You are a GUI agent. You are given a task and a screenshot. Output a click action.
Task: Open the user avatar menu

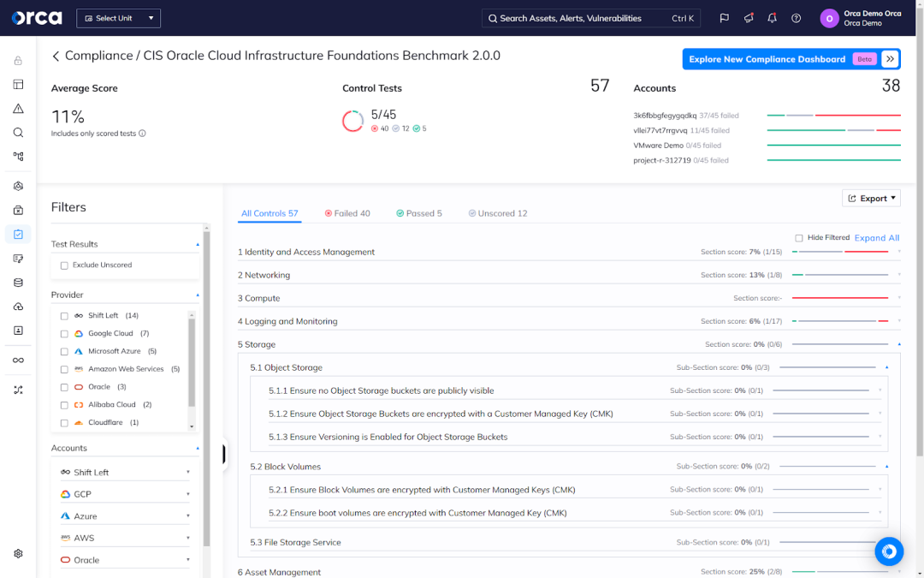pos(829,18)
